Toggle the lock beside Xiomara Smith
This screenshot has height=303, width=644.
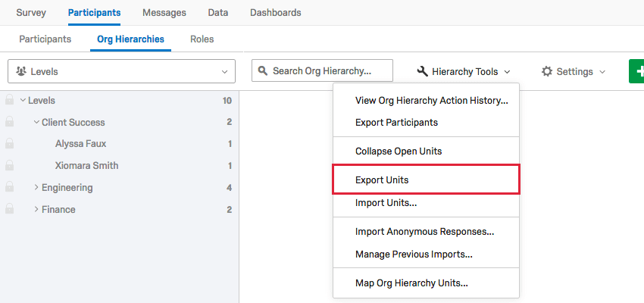(9, 165)
